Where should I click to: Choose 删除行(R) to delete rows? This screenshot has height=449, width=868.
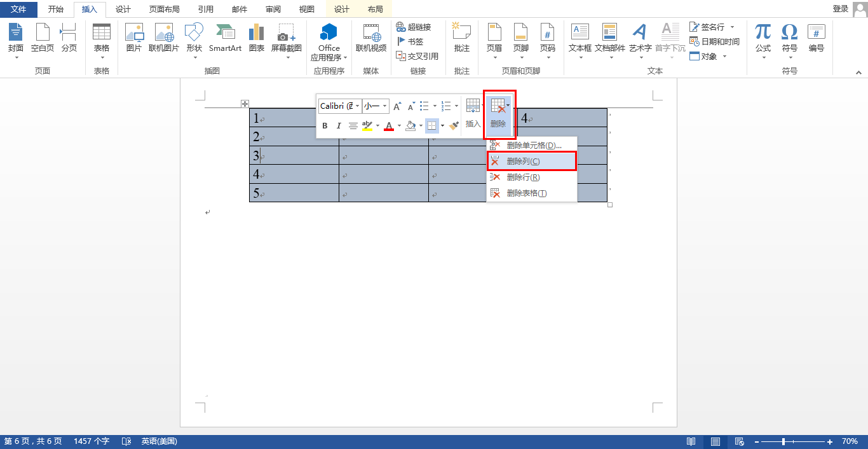pyautogui.click(x=532, y=177)
